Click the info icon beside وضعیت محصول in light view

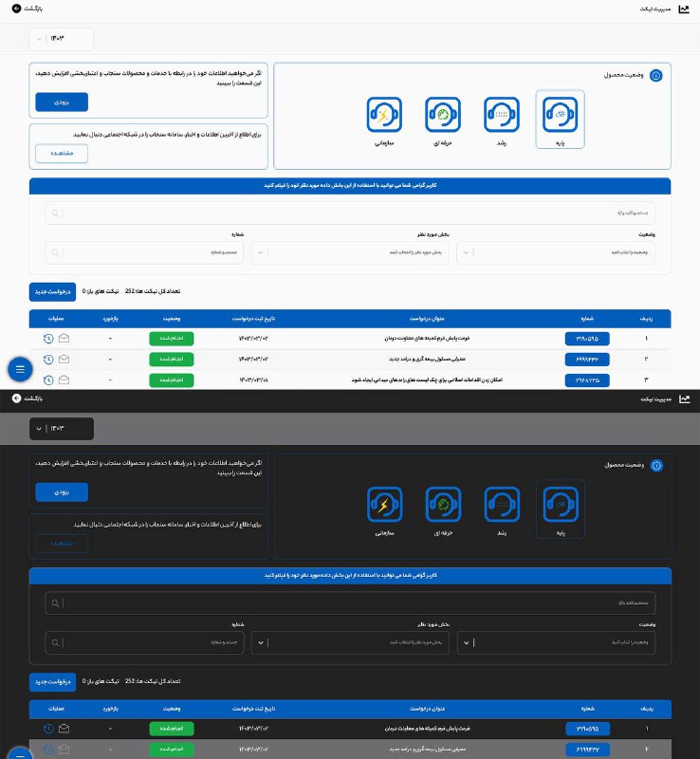655,76
